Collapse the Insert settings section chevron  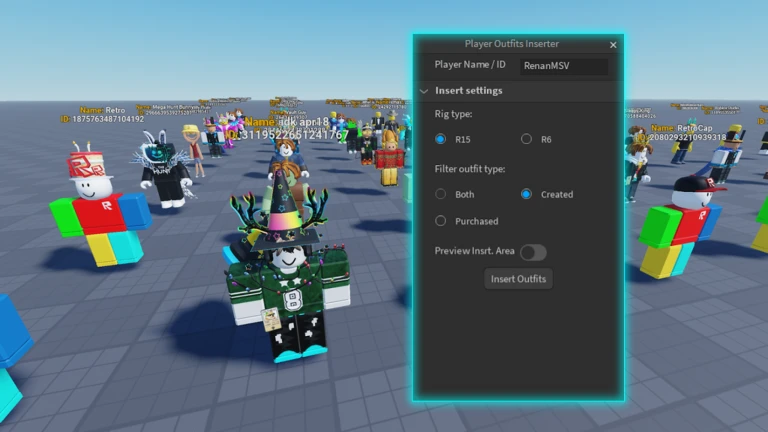tap(424, 91)
